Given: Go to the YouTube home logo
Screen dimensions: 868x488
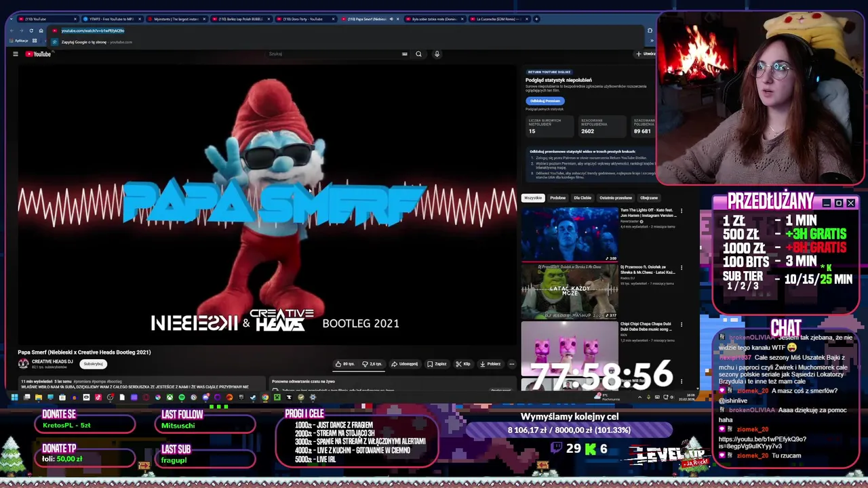Looking at the screenshot, I should coord(39,54).
